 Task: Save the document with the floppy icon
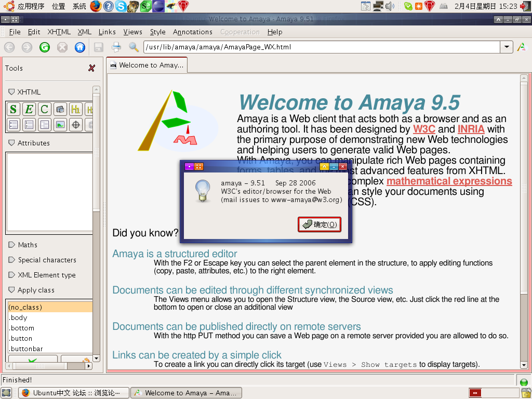point(98,47)
